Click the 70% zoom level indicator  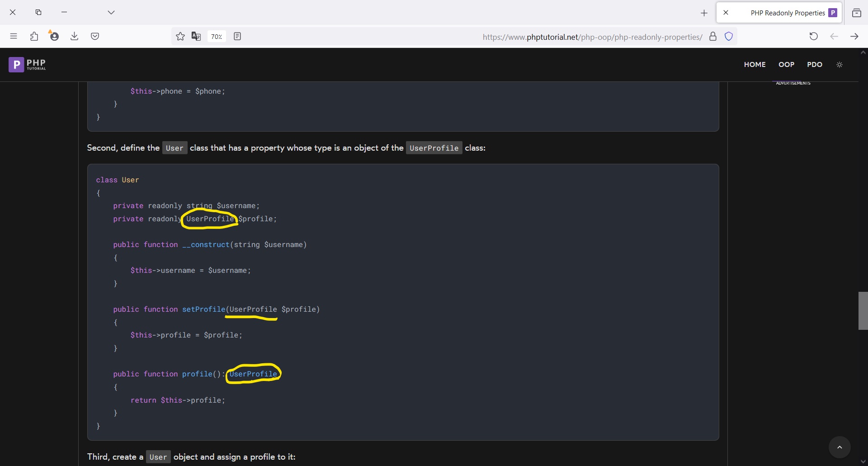pos(217,37)
